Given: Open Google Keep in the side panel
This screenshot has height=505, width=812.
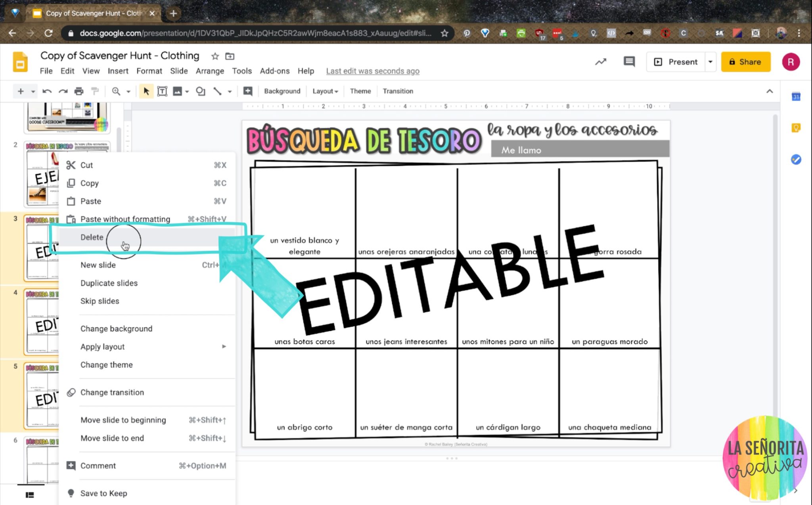Looking at the screenshot, I should 797,127.
